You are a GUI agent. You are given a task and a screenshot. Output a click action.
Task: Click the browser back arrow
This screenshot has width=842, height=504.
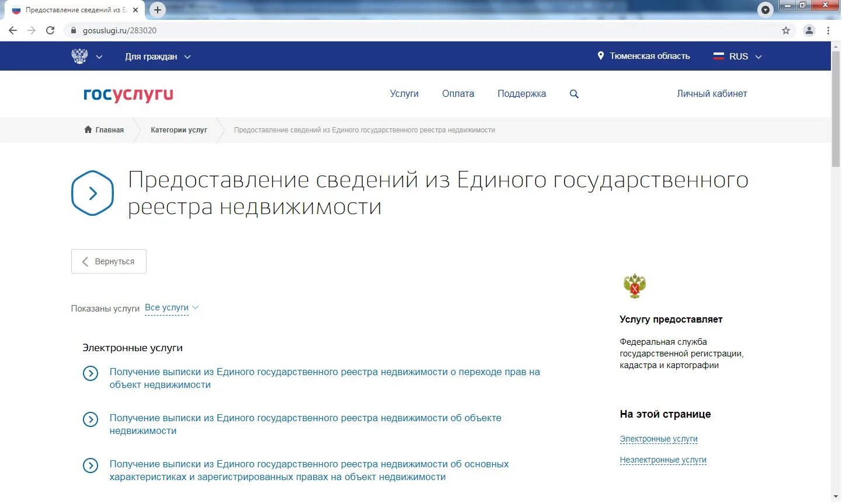(13, 30)
